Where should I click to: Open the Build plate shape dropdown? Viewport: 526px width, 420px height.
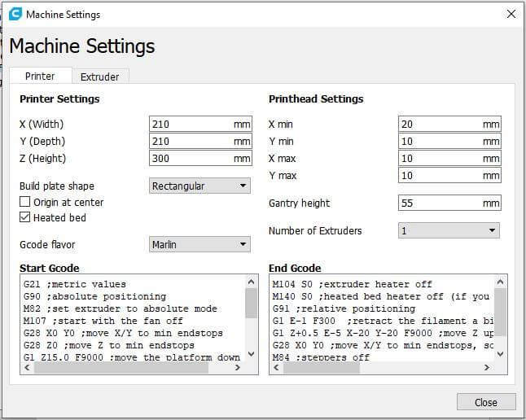point(200,186)
